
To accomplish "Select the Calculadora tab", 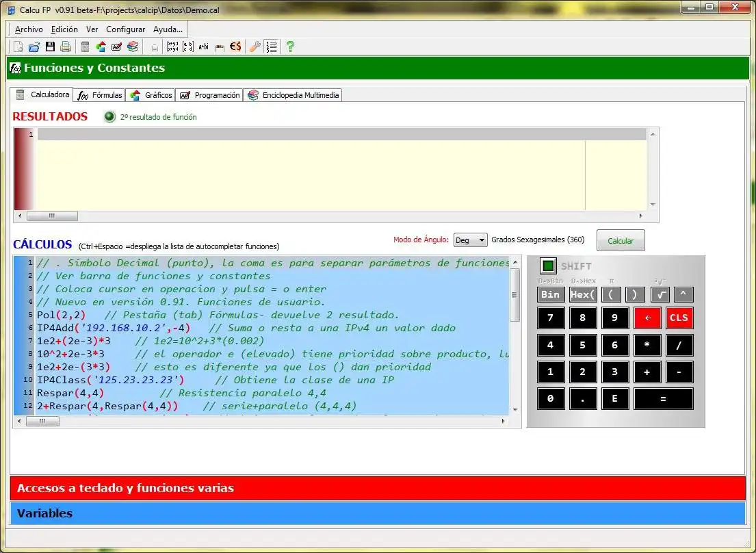I will click(42, 94).
